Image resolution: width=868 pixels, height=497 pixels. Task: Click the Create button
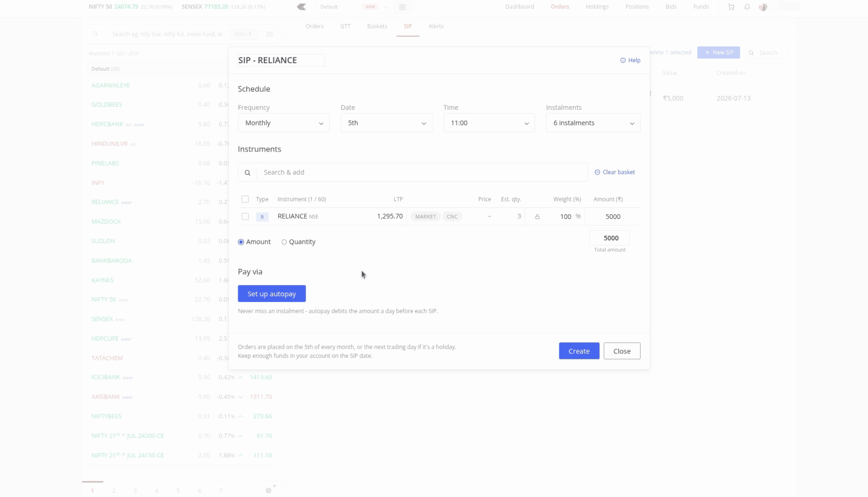coord(579,351)
